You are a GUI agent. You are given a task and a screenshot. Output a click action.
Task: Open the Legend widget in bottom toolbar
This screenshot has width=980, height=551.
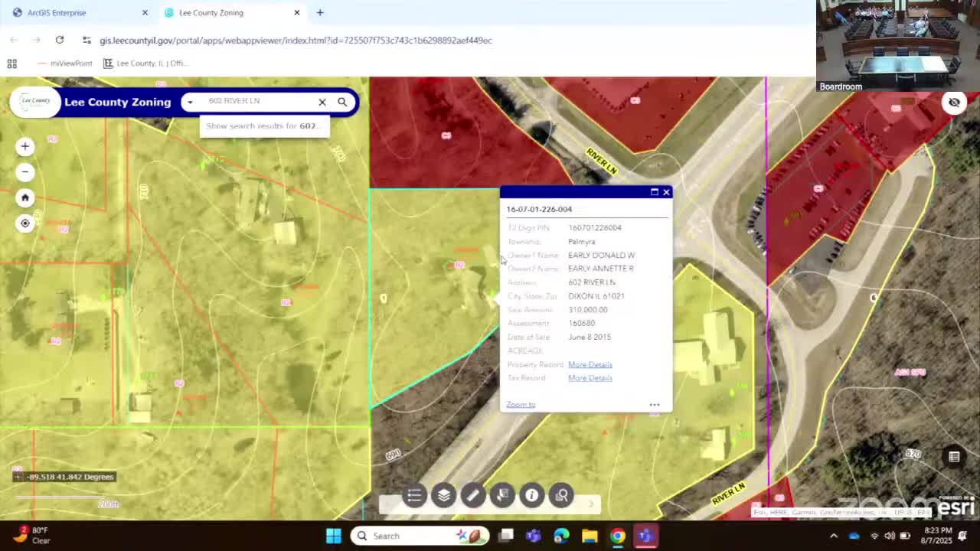tap(414, 495)
